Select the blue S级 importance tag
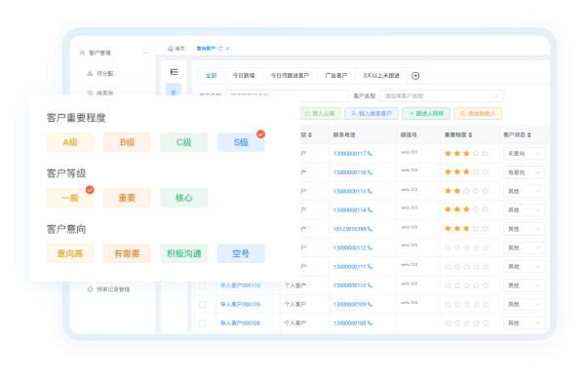588x374 pixels. tap(241, 142)
